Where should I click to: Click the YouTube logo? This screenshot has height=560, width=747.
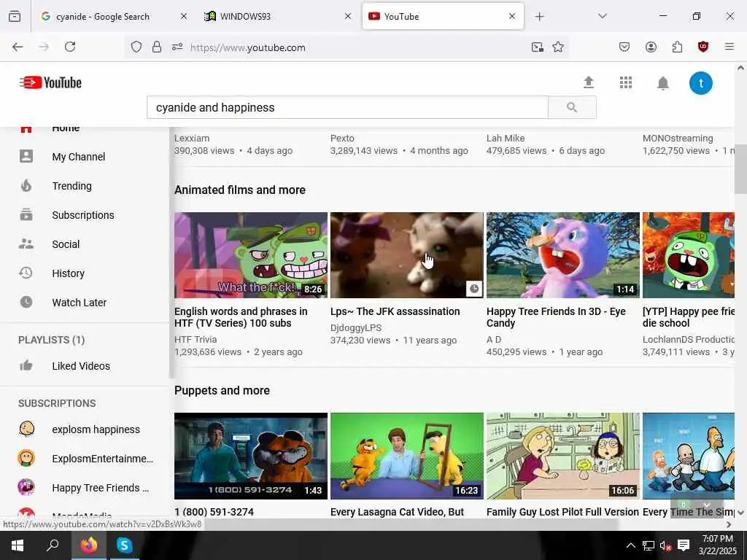(x=50, y=82)
